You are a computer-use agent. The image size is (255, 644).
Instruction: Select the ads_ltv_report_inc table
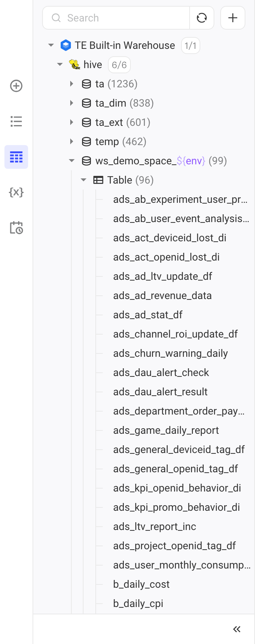tap(154, 526)
